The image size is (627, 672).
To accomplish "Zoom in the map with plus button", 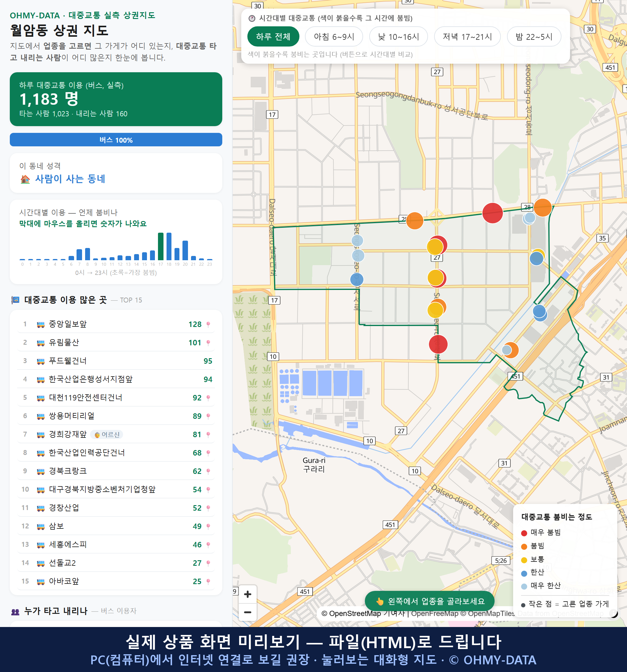I will coord(247,594).
